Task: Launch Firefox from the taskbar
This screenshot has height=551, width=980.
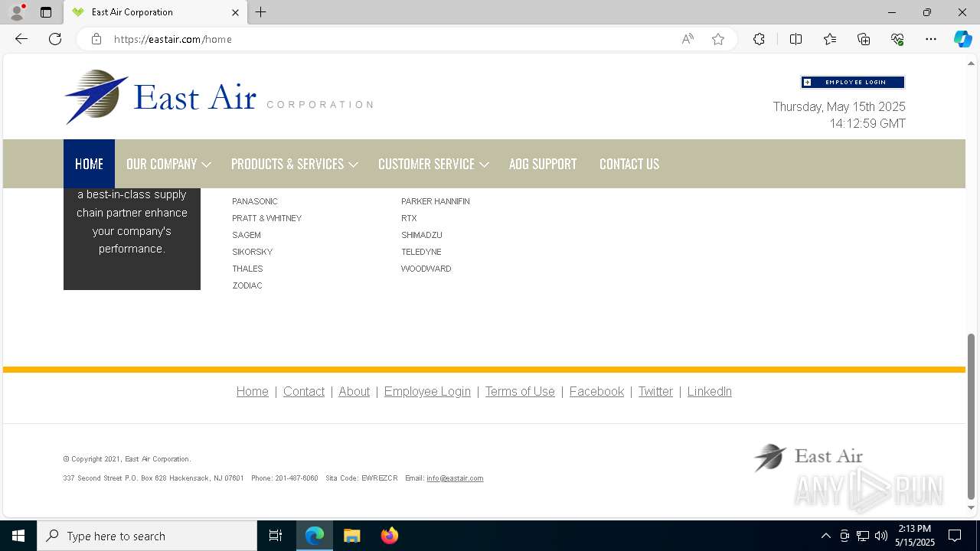Action: 389,536
